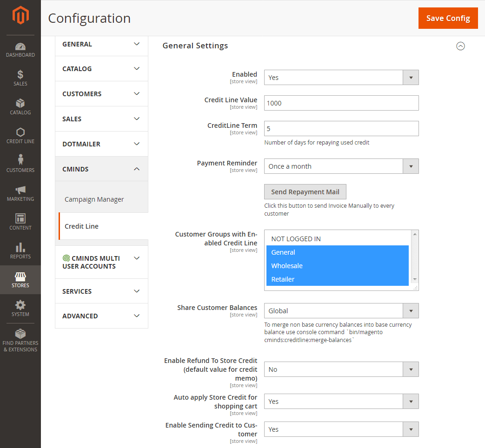The height and width of the screenshot is (448, 485).
Task: Open the Share Customer Balances dropdown
Action: pos(341,311)
